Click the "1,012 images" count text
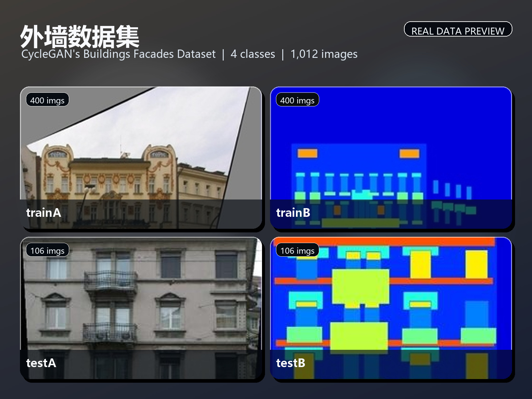The image size is (532, 399). [324, 54]
